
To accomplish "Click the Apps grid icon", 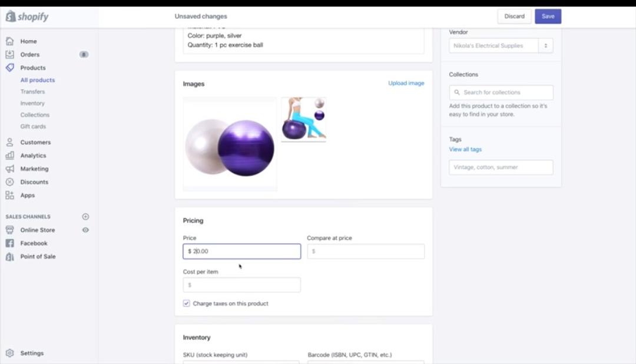I will pyautogui.click(x=9, y=195).
